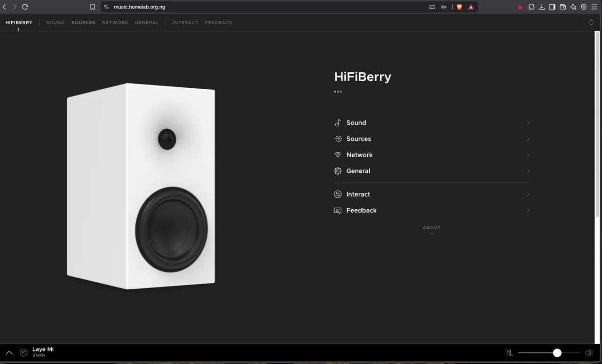
Task: Click the red recording extension icon
Action: [x=521, y=7]
